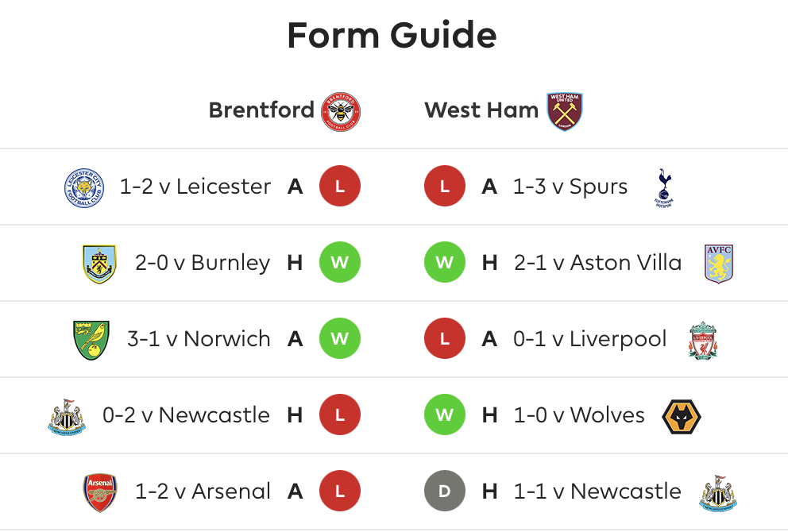
Task: Open the 2-1 v Aston Villa result
Action: [x=597, y=263]
